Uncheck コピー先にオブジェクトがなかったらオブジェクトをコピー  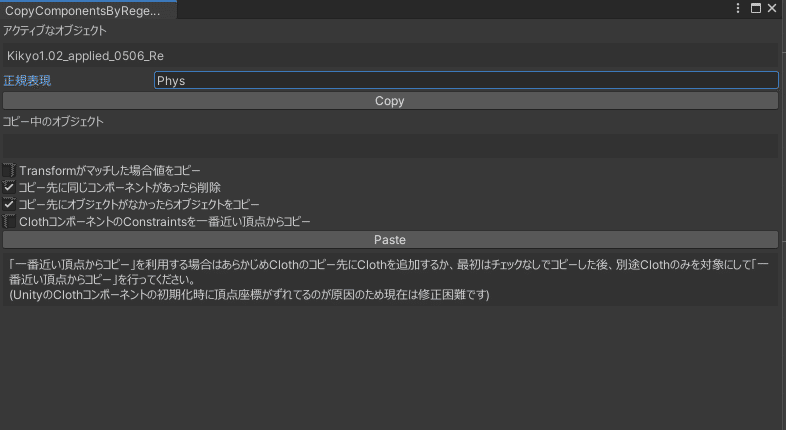click(x=9, y=204)
